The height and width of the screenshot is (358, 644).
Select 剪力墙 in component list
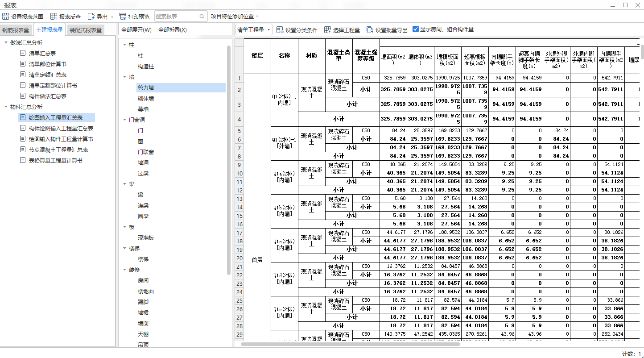[181, 88]
